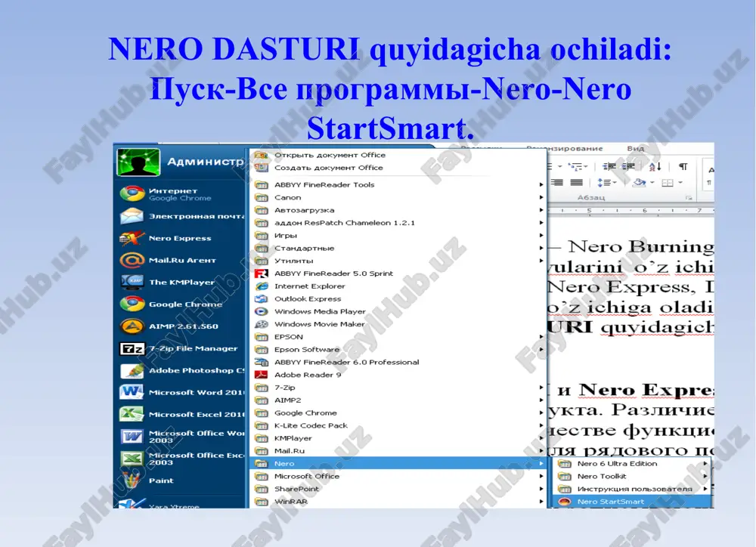Open WinRAR programs folder

pos(396,501)
